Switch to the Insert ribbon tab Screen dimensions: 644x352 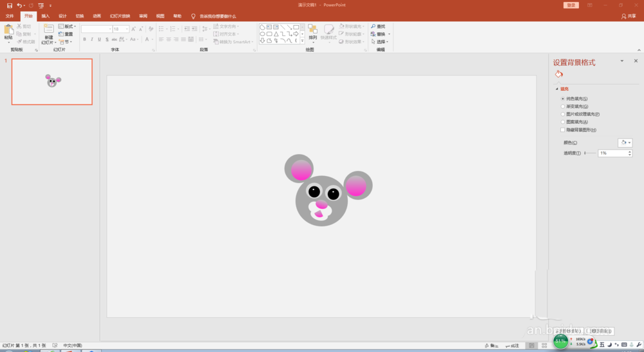(x=45, y=15)
